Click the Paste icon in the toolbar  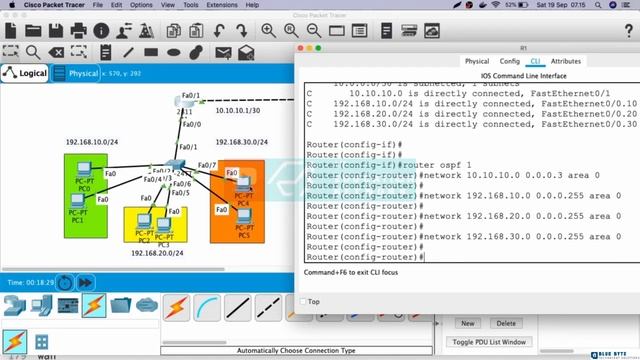pyautogui.click(x=196, y=31)
